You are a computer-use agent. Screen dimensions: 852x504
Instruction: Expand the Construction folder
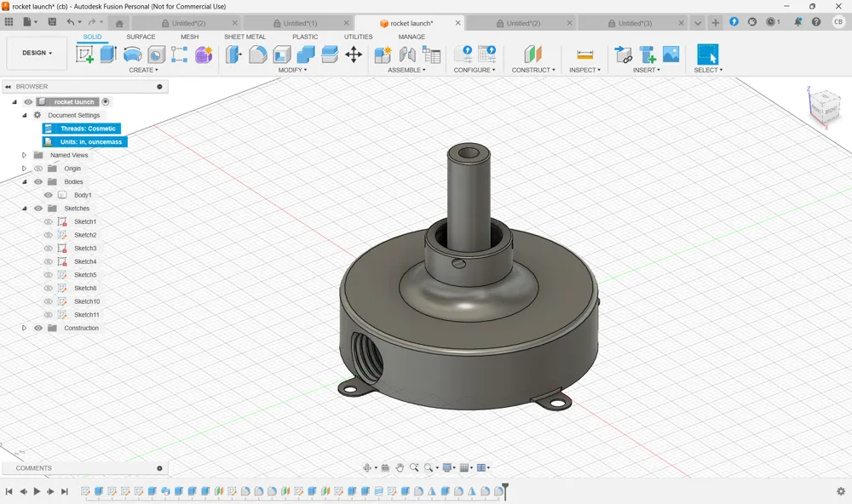point(24,328)
